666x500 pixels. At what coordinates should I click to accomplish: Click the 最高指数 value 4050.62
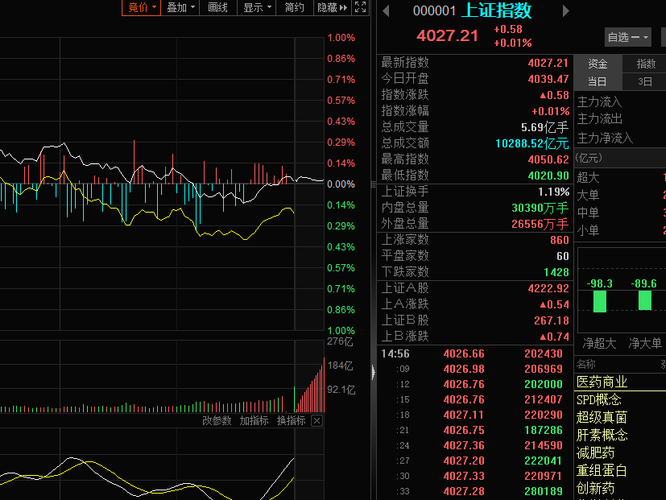548,159
